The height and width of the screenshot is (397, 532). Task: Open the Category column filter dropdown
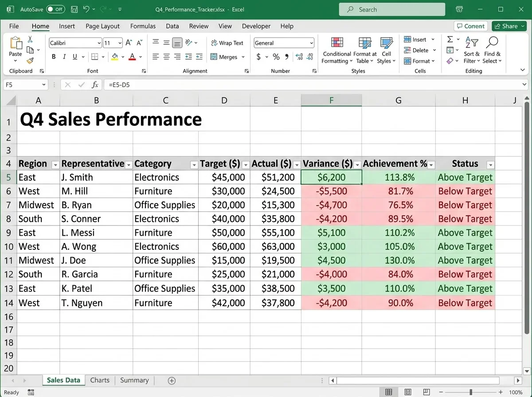[194, 165]
